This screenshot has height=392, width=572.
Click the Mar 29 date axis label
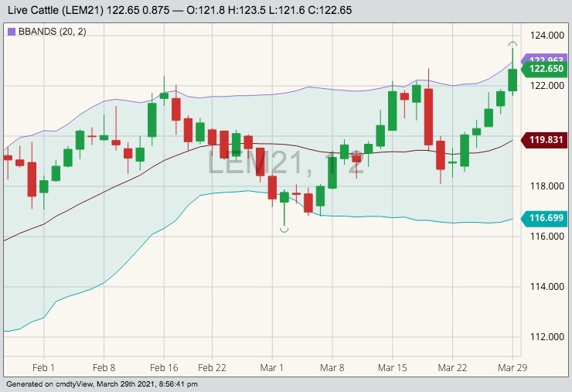click(512, 367)
